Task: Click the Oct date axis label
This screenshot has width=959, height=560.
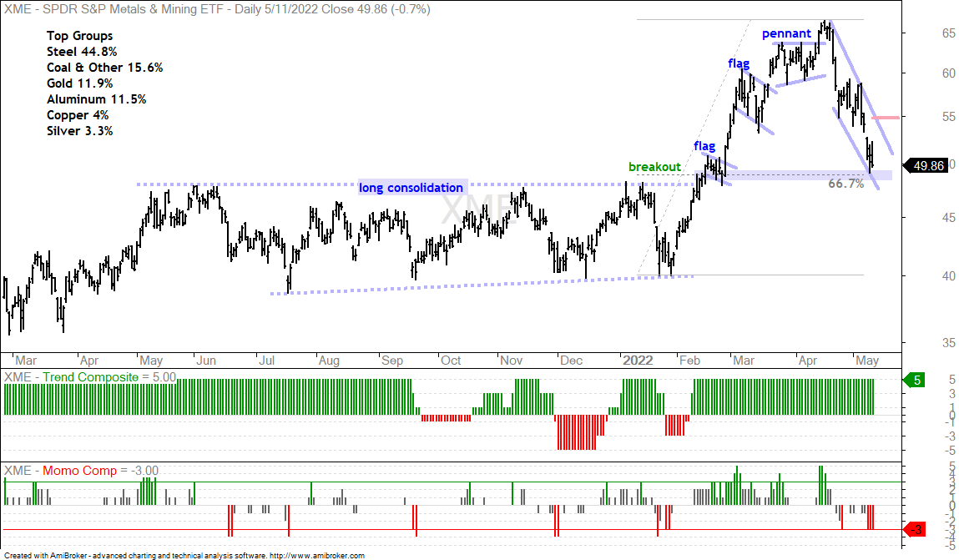Action: [451, 361]
